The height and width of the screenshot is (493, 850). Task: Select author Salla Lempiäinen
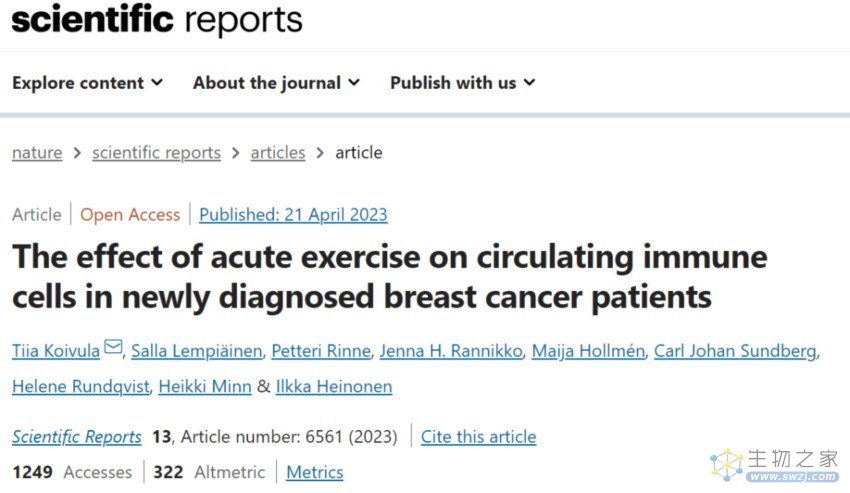[196, 351]
